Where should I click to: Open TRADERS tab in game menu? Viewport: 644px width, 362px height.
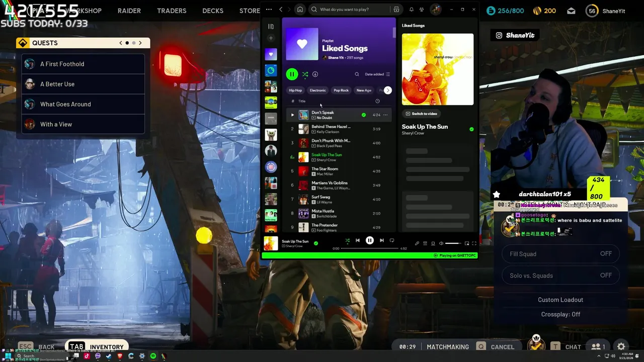(172, 11)
